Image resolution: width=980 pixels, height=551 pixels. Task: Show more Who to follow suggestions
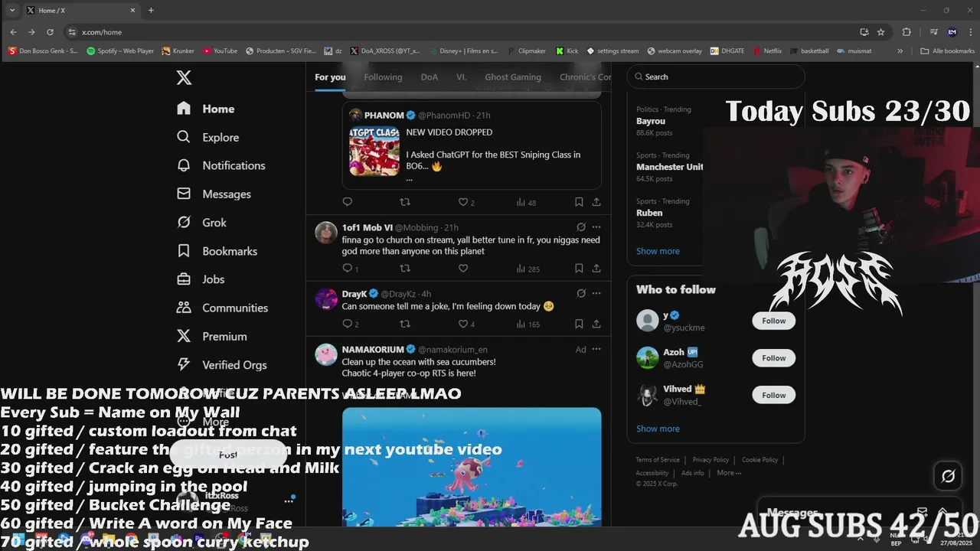[658, 429]
